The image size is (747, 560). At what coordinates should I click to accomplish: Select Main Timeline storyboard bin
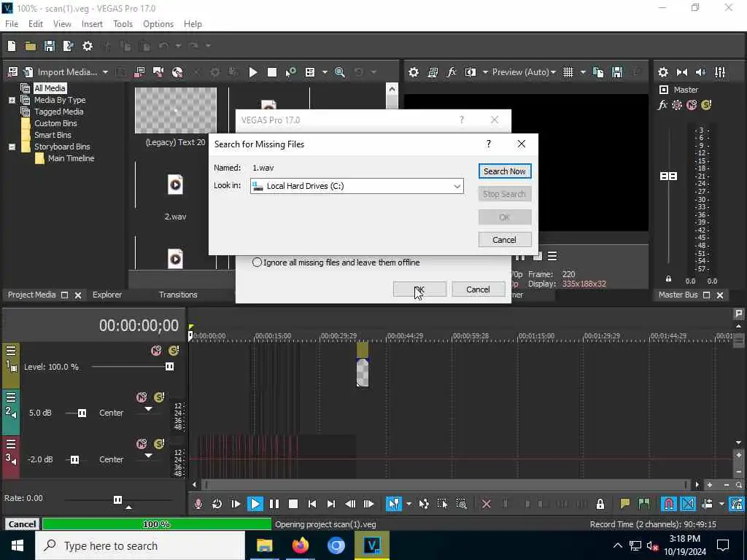(x=71, y=158)
